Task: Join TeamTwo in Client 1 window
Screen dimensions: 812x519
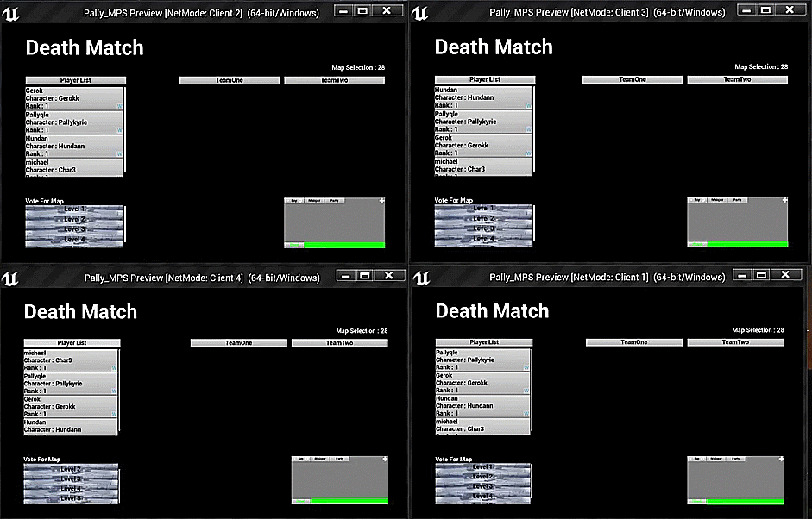Action: tap(736, 342)
